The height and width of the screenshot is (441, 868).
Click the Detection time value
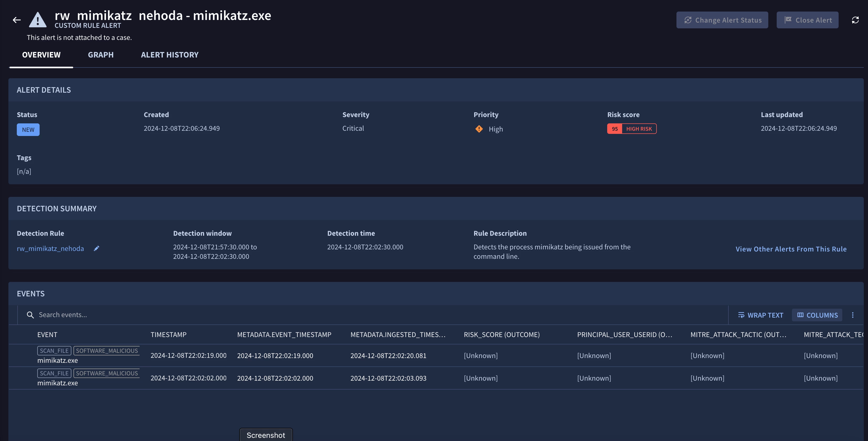coord(365,247)
